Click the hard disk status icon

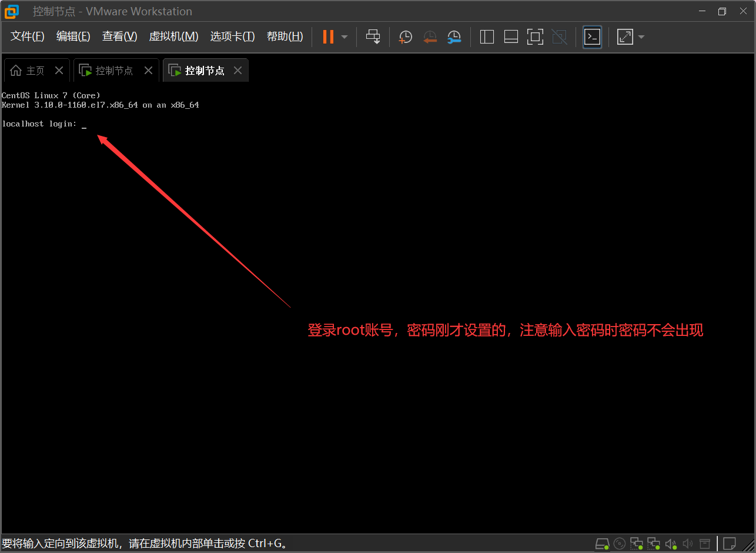pos(603,543)
